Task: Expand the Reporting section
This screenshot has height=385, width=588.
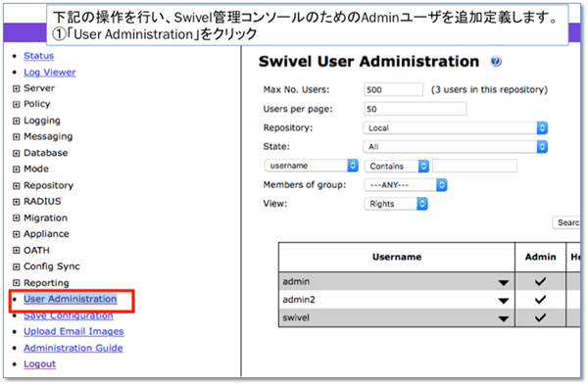Action: 16,283
